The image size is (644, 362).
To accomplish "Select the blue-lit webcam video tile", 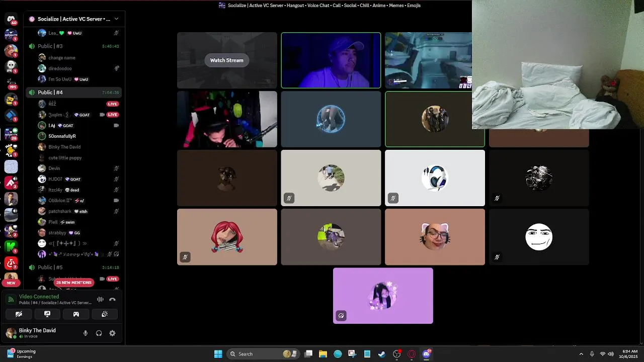I will (331, 60).
